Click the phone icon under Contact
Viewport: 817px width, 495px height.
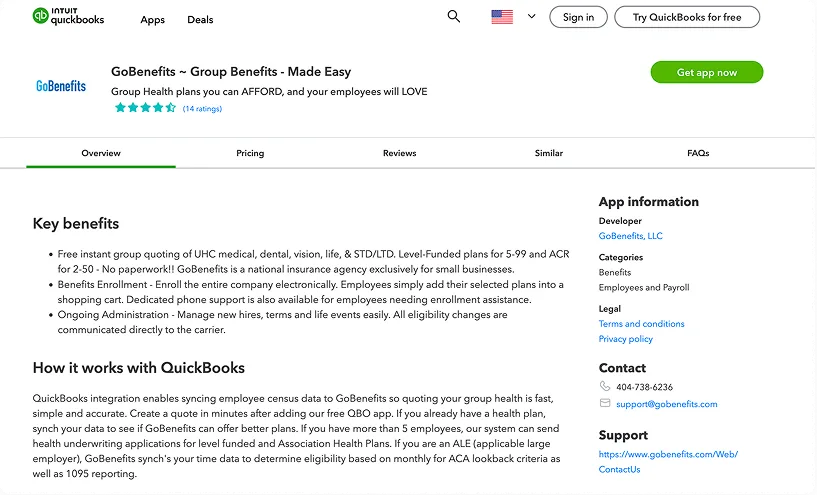(x=605, y=387)
